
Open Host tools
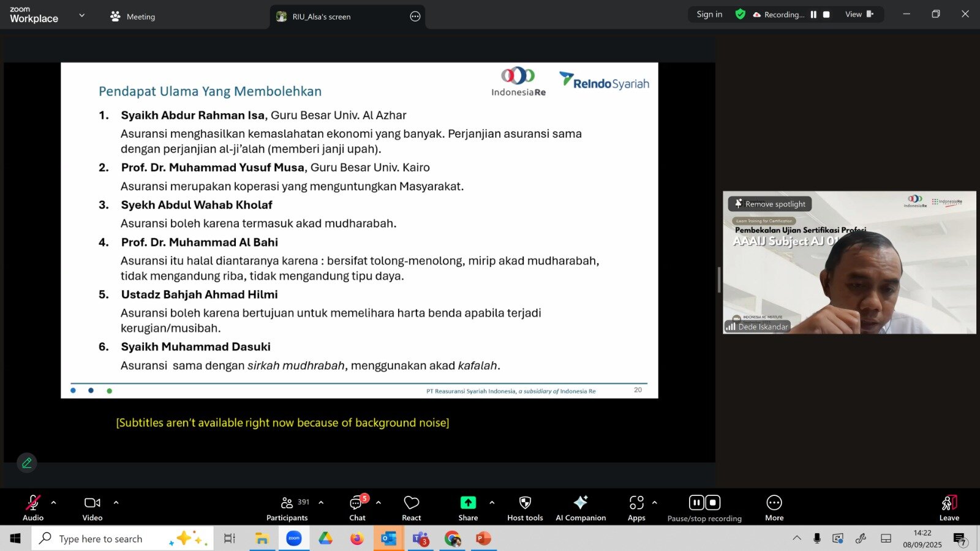pyautogui.click(x=524, y=503)
